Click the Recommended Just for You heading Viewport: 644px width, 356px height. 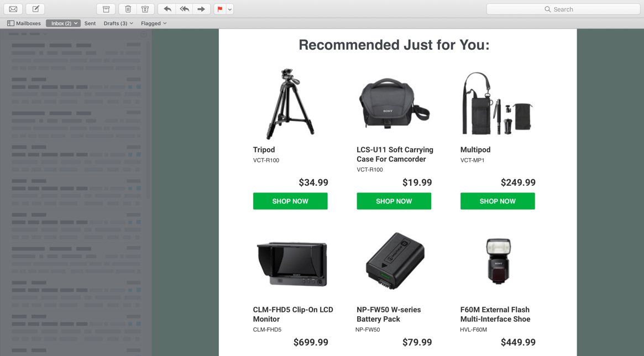point(394,45)
